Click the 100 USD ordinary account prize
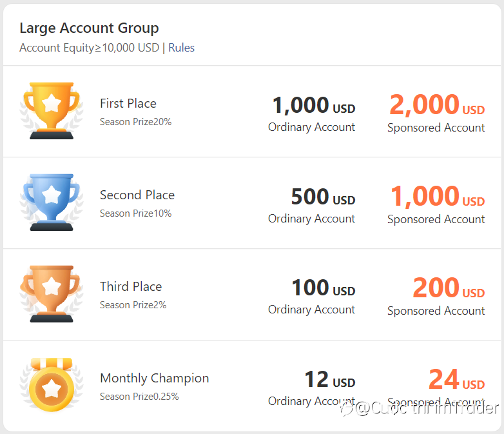The width and height of the screenshot is (504, 434). (324, 288)
